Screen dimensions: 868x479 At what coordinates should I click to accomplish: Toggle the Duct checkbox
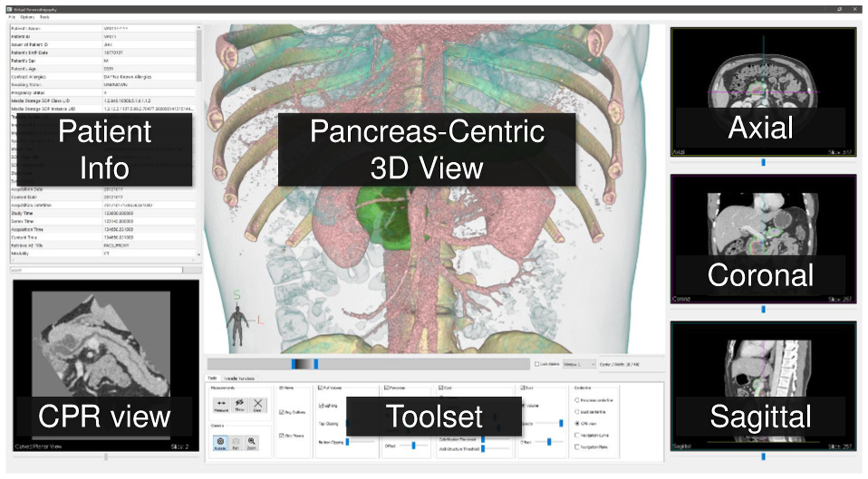pos(523,387)
